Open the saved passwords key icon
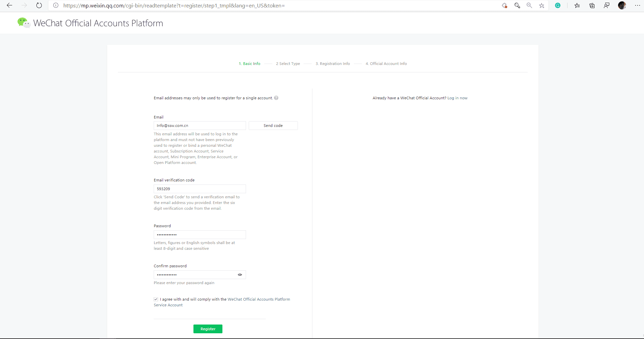 pyautogui.click(x=517, y=5)
